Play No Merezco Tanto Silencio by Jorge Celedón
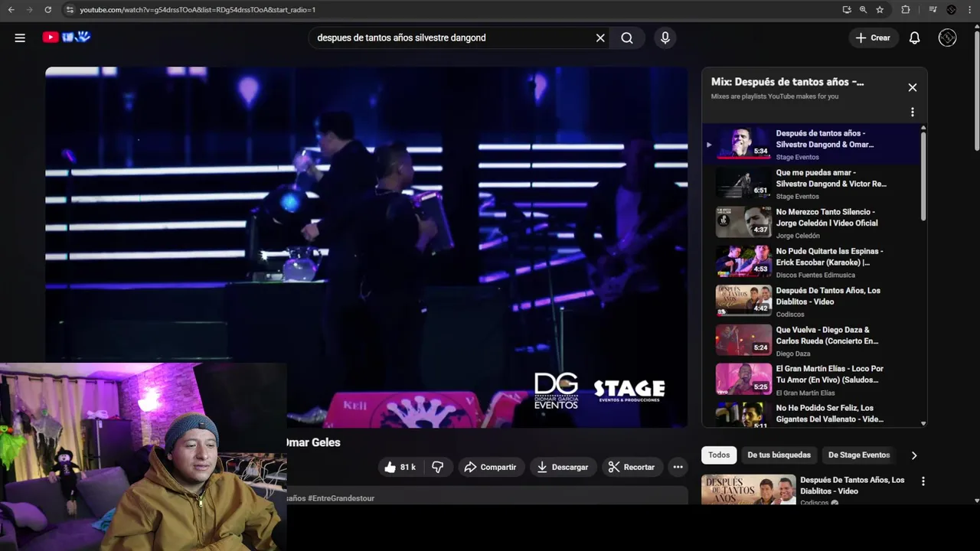This screenshot has width=980, height=551. tap(810, 223)
